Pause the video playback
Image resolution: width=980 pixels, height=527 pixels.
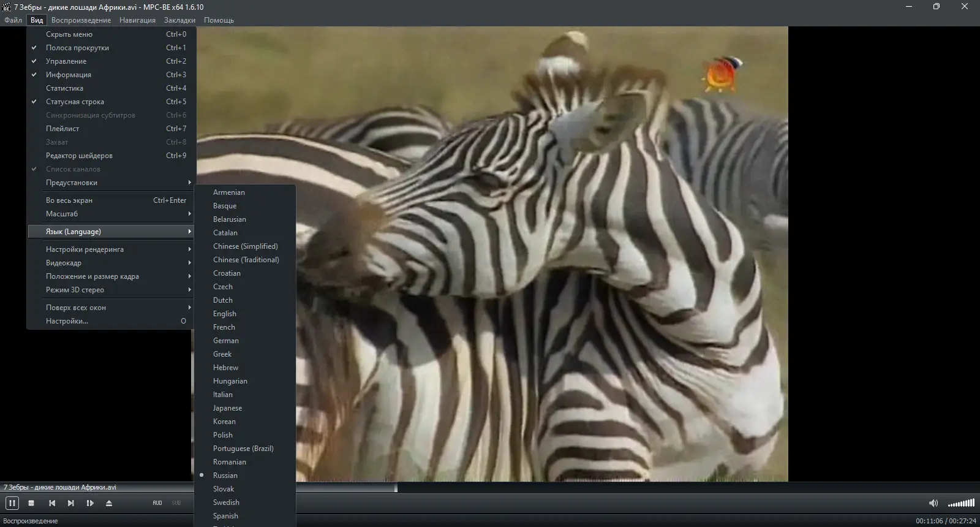pos(12,503)
